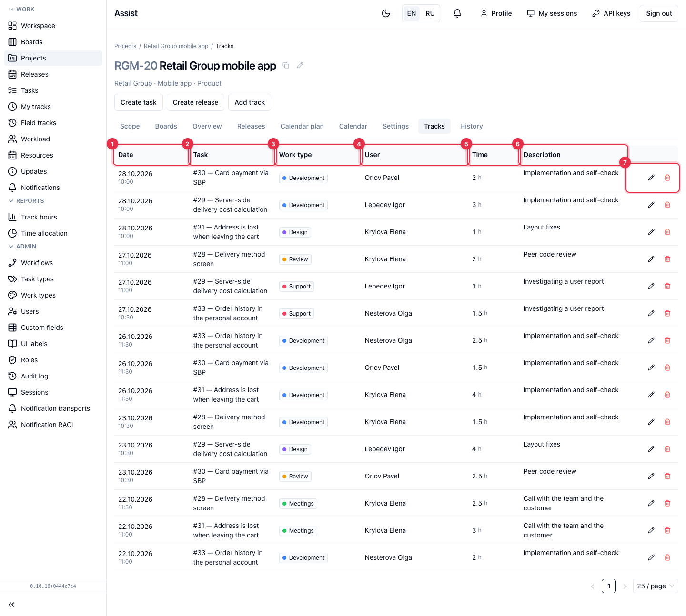Viewport: 686px width, 616px height.
Task: Collapse the ADMIN sidebar section
Action: [22, 247]
